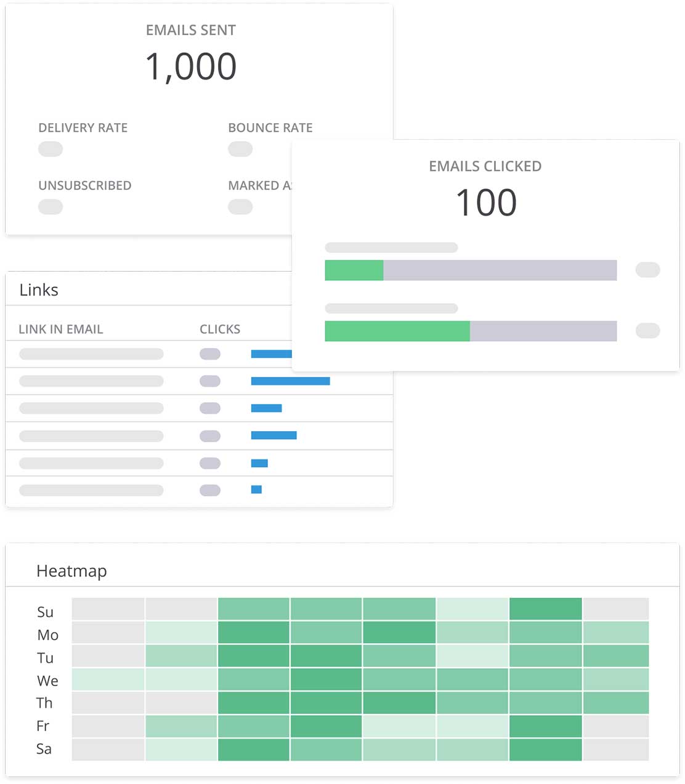
Task: Select the We row label in heatmap
Action: (47, 681)
